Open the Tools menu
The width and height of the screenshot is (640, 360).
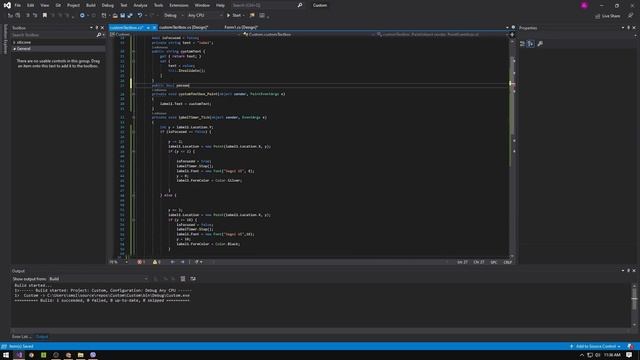158,5
